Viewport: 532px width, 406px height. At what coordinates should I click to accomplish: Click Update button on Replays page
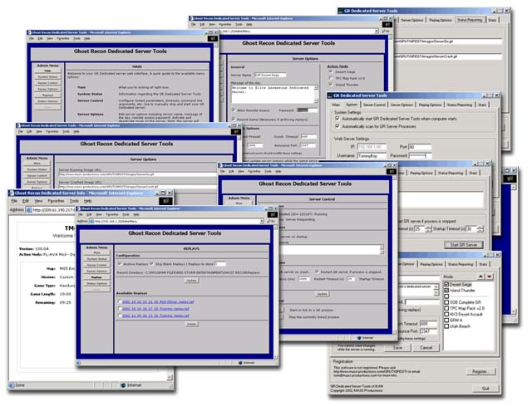point(192,281)
